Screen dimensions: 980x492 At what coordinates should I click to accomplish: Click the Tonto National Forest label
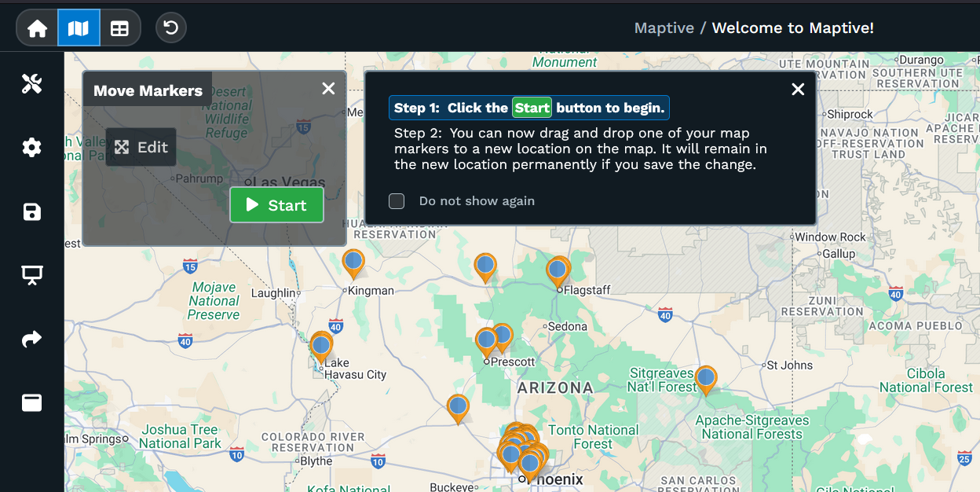coord(593,437)
